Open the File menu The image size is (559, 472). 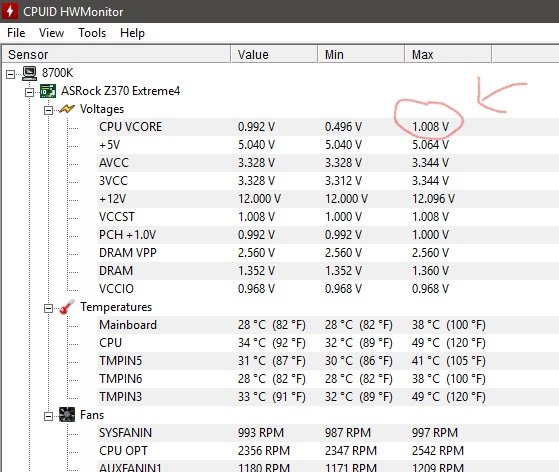click(x=16, y=33)
